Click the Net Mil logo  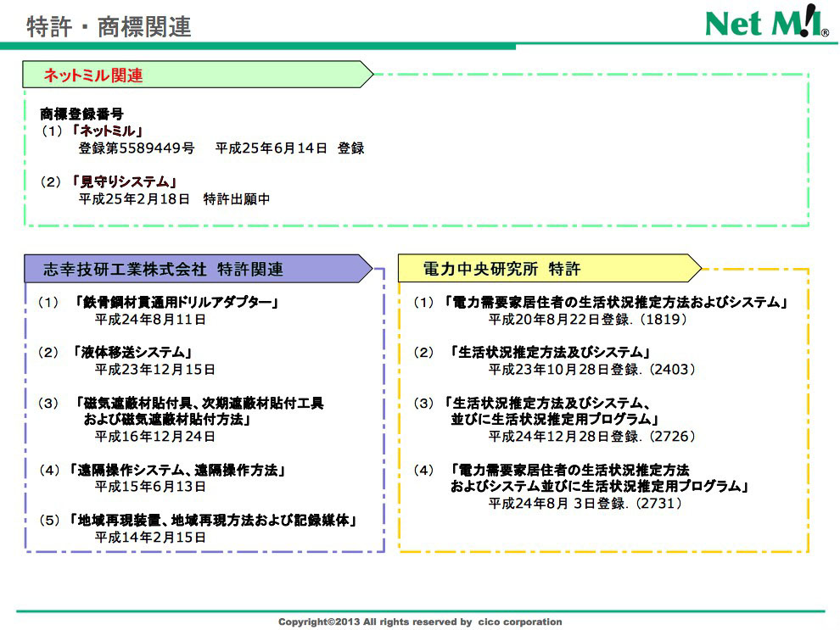767,21
